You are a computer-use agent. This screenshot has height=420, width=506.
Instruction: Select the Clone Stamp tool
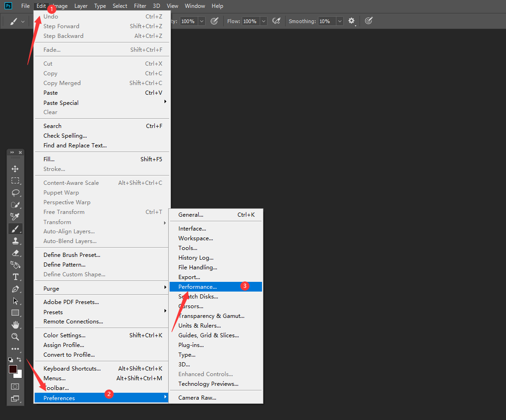(x=15, y=241)
